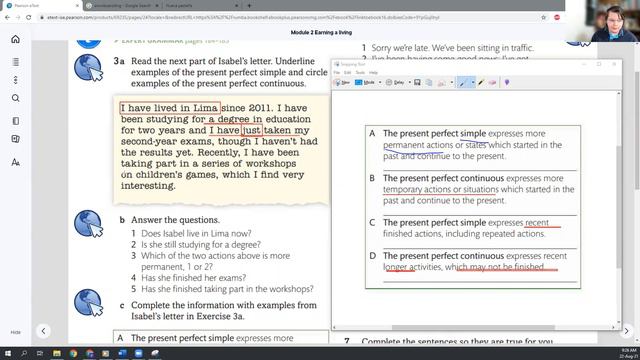Click the Snipping Tool vertical scrollbar
The width and height of the screenshot is (640, 360).
click(619, 207)
